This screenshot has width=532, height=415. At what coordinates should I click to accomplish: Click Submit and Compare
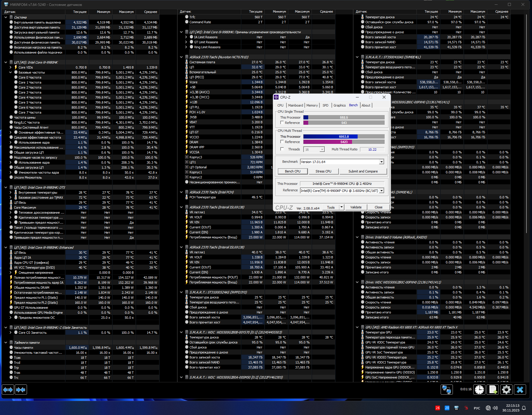[x=363, y=171]
